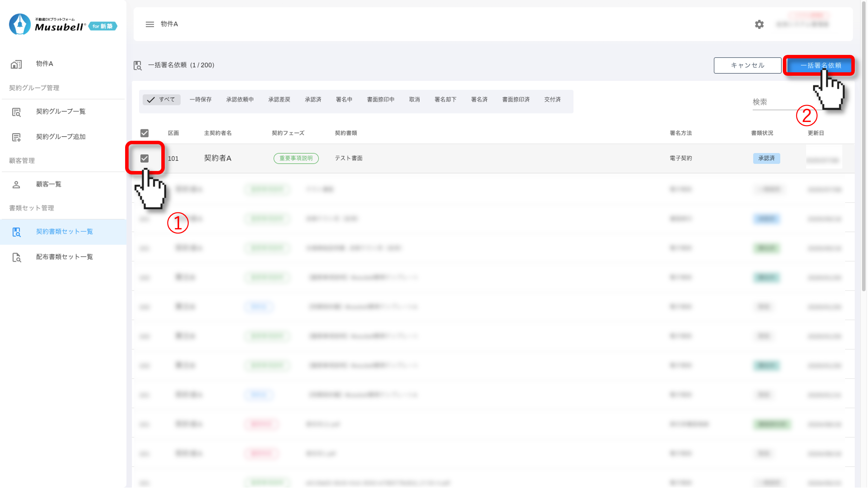868x489 pixels.
Task: Click the hamburger menu icon
Action: point(149,24)
